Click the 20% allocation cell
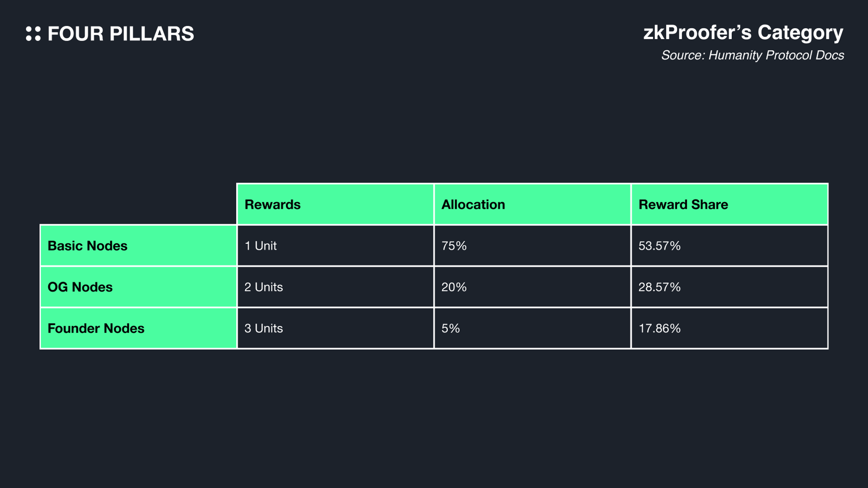The image size is (868, 488). coord(454,287)
